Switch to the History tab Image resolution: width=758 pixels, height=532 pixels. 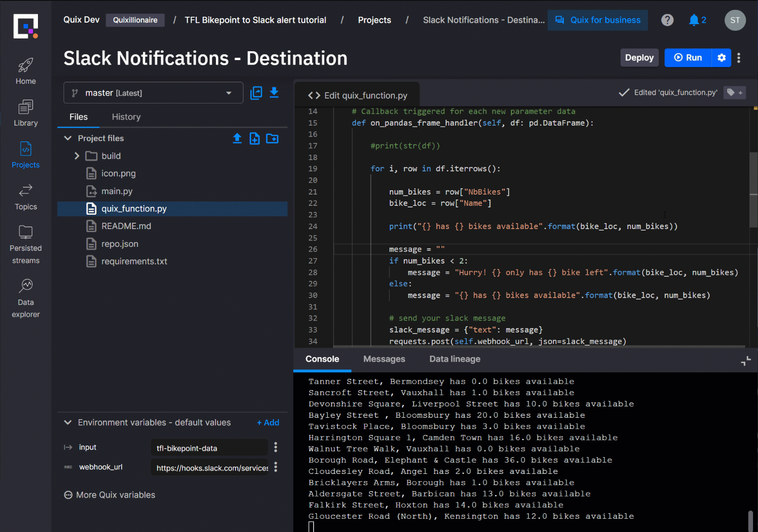point(126,117)
